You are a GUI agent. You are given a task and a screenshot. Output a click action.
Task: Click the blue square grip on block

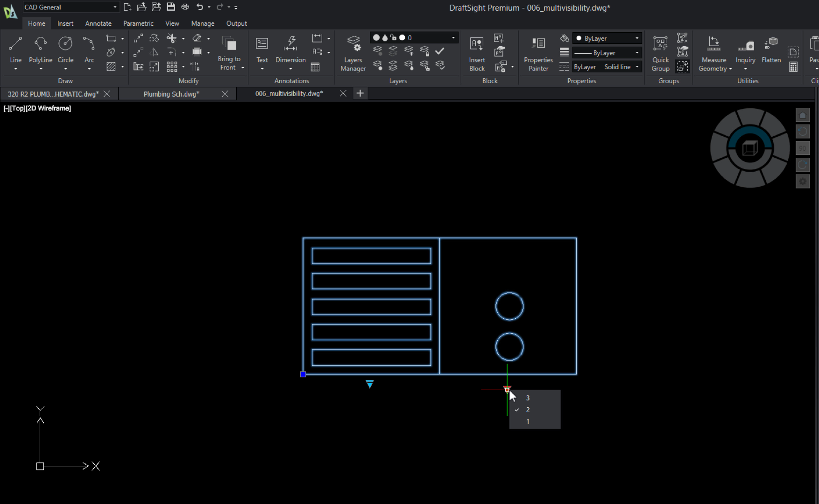(303, 374)
